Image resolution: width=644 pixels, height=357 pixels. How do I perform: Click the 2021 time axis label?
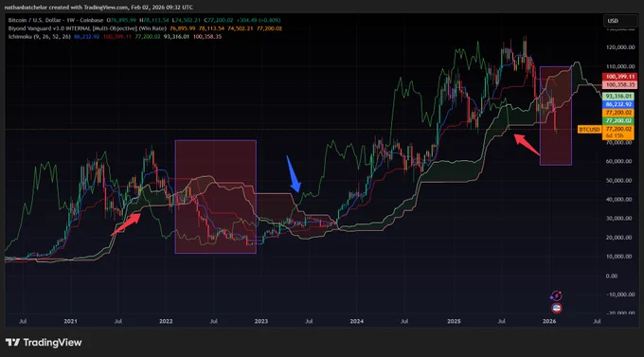click(x=70, y=321)
